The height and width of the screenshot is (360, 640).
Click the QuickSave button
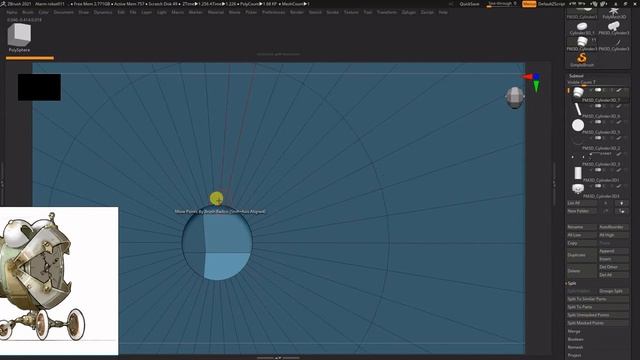469,4
